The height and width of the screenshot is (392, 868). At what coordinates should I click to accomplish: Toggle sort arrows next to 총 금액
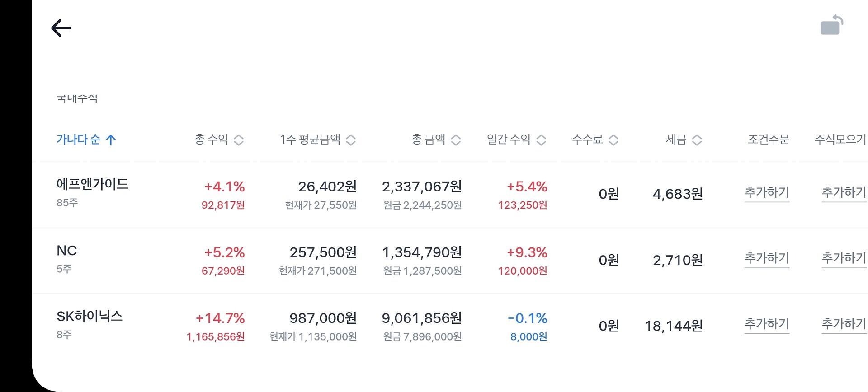(456, 140)
